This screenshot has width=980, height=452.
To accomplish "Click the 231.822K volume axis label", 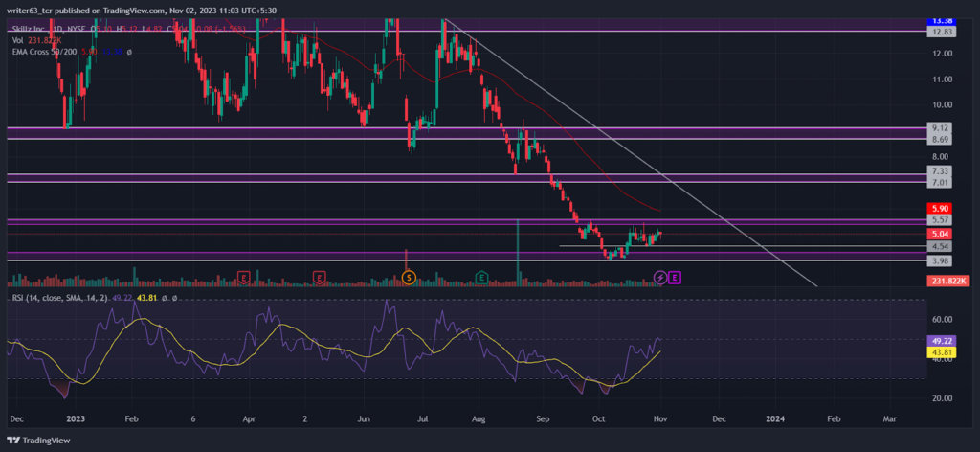I will [947, 282].
